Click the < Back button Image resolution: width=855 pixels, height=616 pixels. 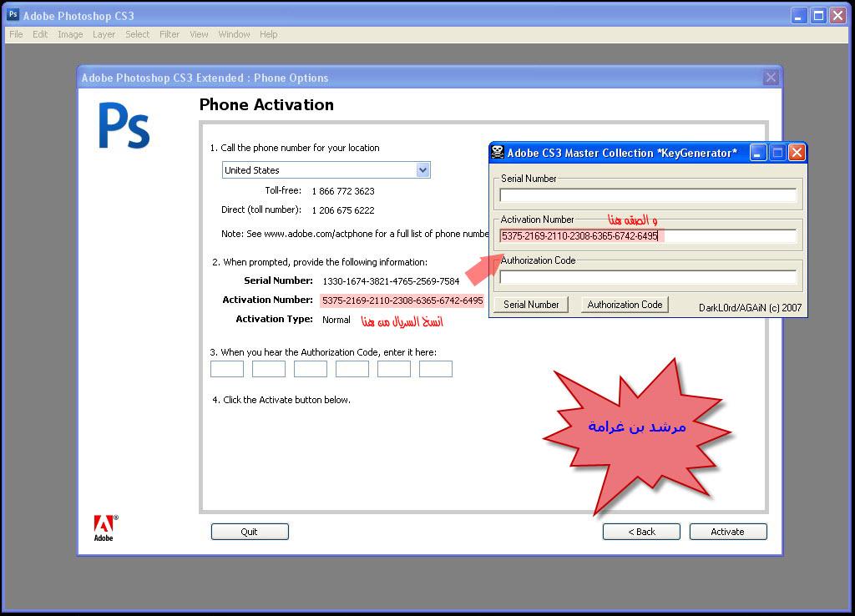coord(641,532)
